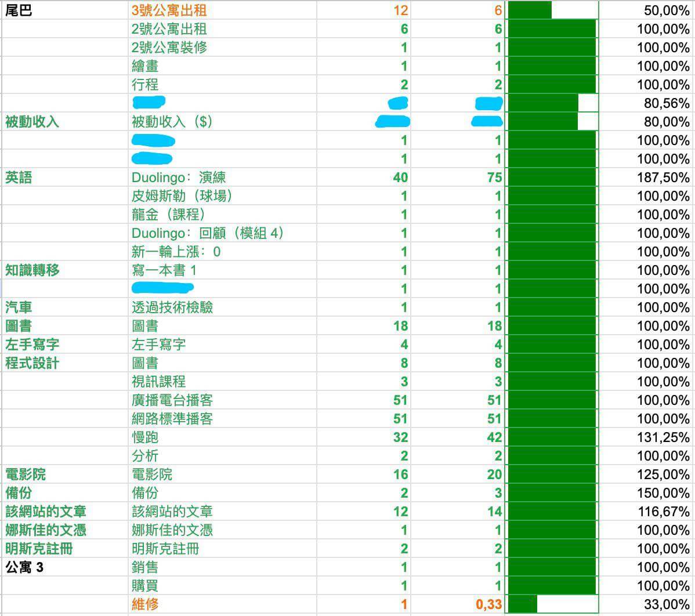Select the 2號公寓出租 cell

(x=223, y=29)
